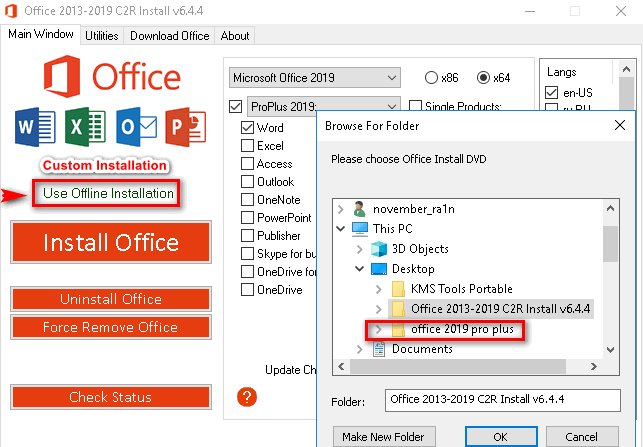Click the Force Remove Office button
Image resolution: width=643 pixels, height=447 pixels.
tap(111, 327)
